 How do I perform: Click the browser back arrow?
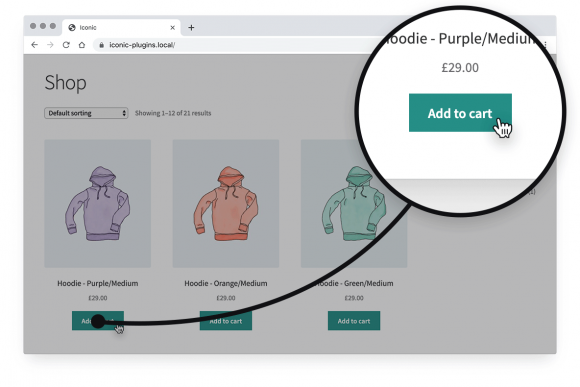[x=34, y=45]
